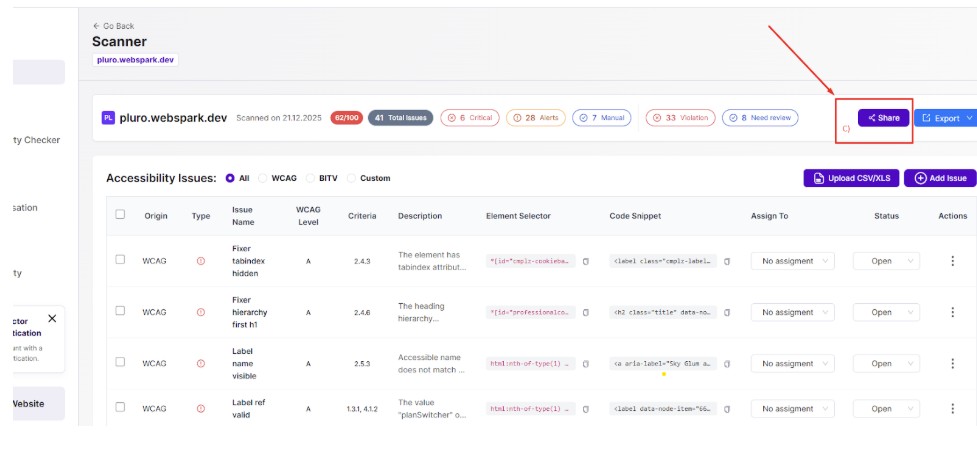Open Assign To dropdown for Label name visible
The width and height of the screenshot is (977, 475).
[x=793, y=363]
